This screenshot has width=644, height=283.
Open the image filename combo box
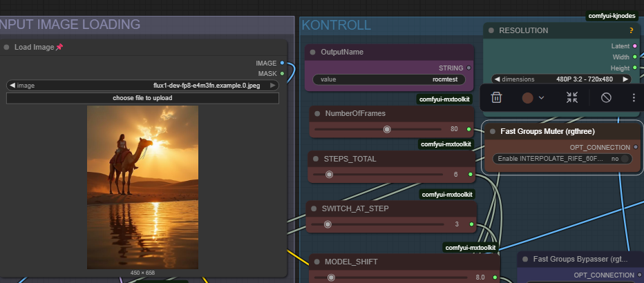[142, 86]
